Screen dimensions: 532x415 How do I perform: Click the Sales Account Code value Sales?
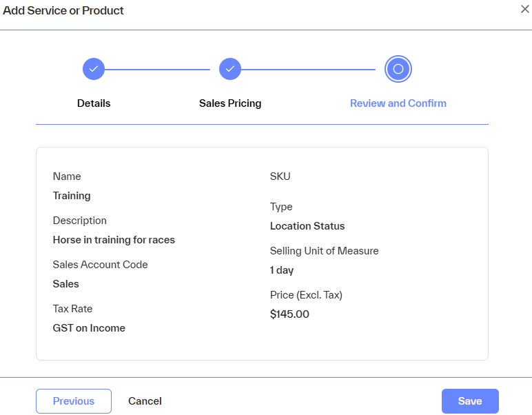[x=66, y=284]
